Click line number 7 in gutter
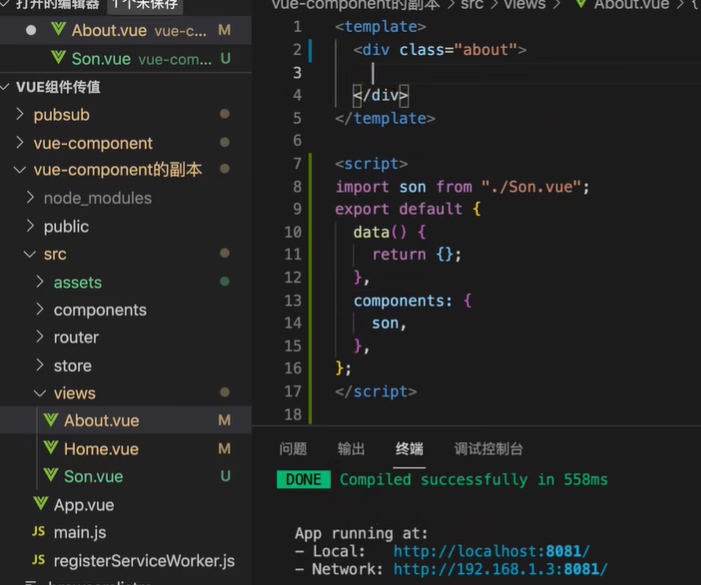 297,164
